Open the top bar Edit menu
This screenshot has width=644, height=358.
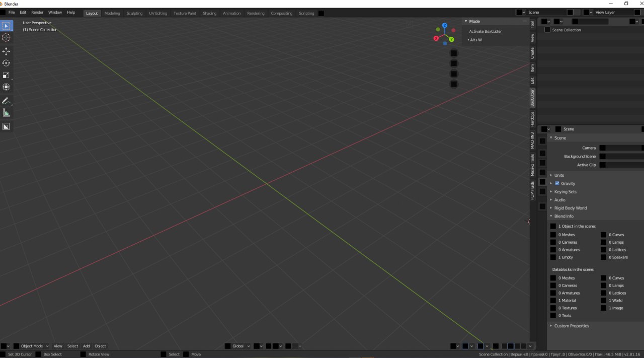tap(23, 12)
